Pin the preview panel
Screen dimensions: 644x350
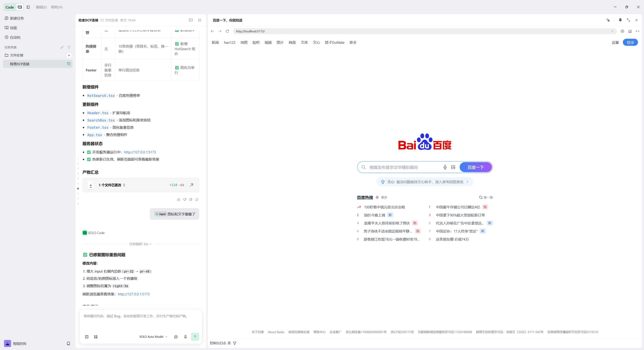click(x=620, y=20)
